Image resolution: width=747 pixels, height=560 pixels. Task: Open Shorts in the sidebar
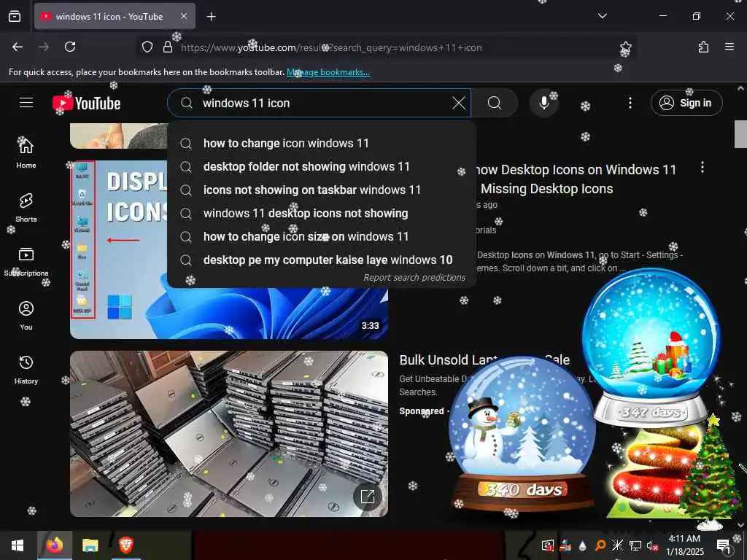tap(26, 207)
